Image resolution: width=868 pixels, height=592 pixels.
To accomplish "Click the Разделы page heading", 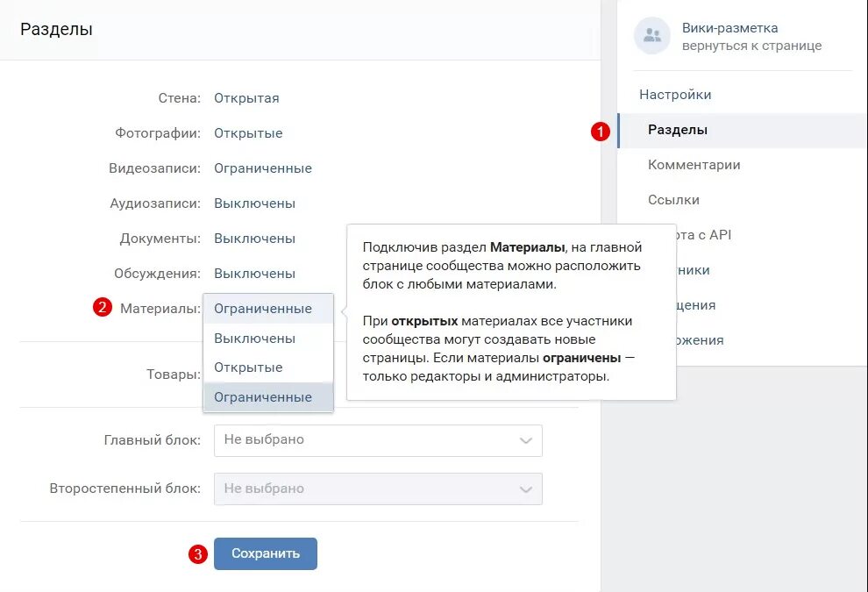I will (56, 29).
